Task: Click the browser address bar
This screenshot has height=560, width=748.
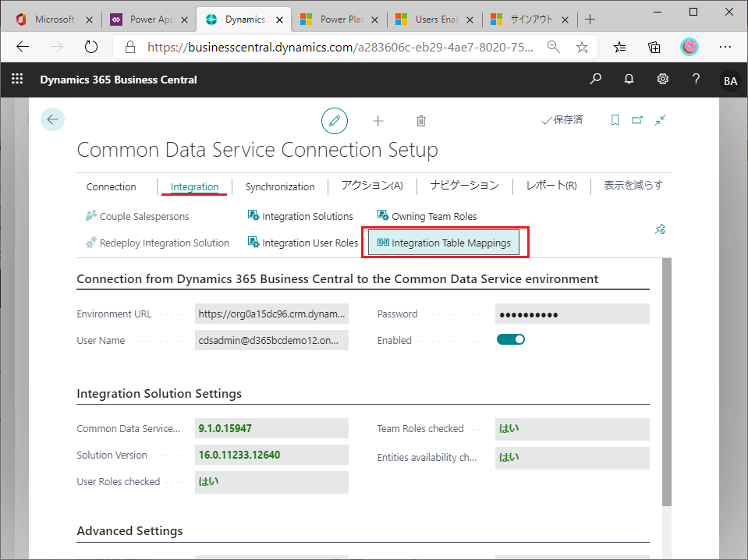Action: (340, 47)
